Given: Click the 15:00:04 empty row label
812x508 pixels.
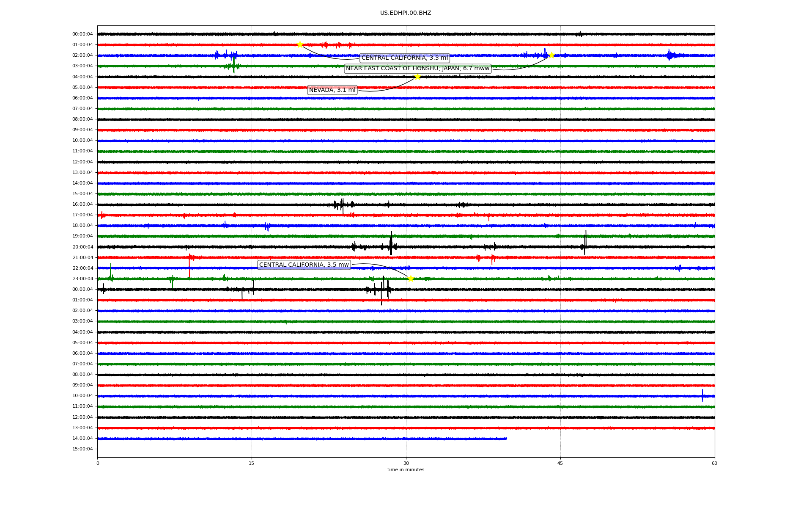Looking at the screenshot, I should point(82,449).
